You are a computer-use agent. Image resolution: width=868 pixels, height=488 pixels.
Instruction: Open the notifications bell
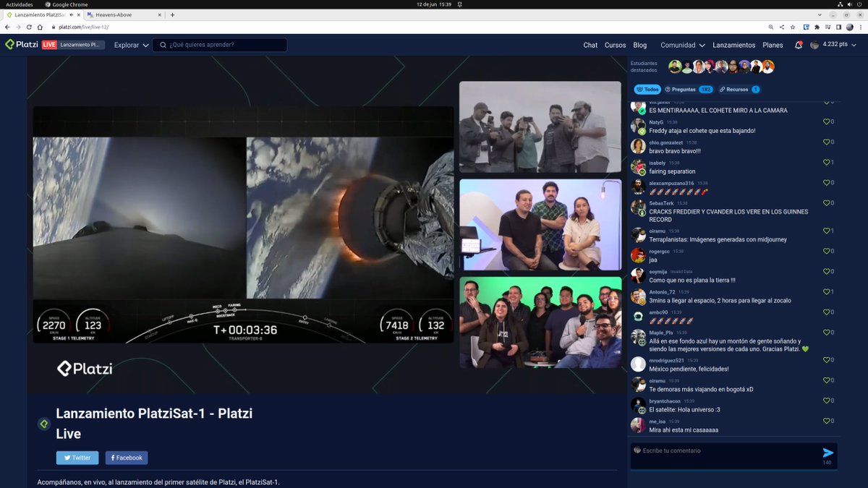[x=799, y=45]
